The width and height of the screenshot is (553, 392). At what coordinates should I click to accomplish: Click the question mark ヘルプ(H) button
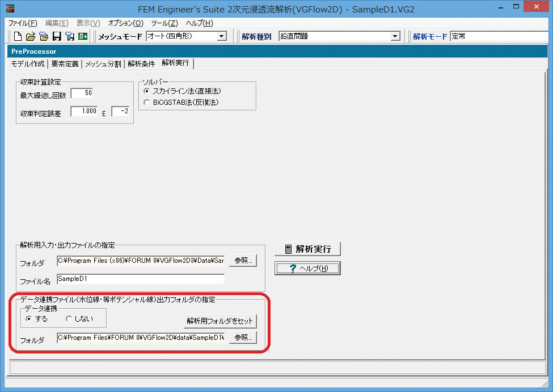[x=307, y=269]
